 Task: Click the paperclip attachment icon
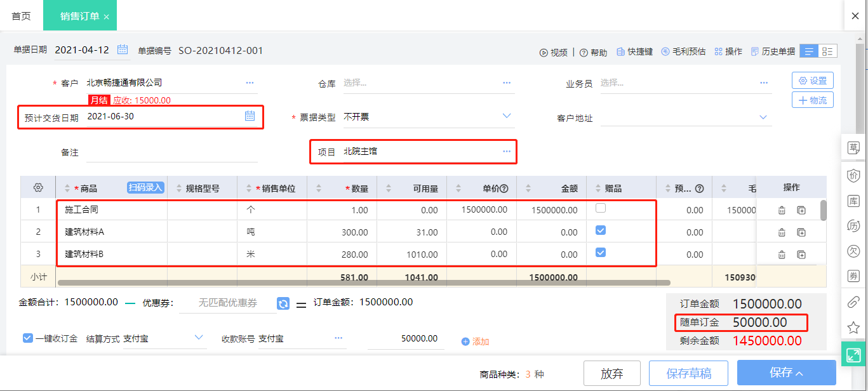coord(854,302)
